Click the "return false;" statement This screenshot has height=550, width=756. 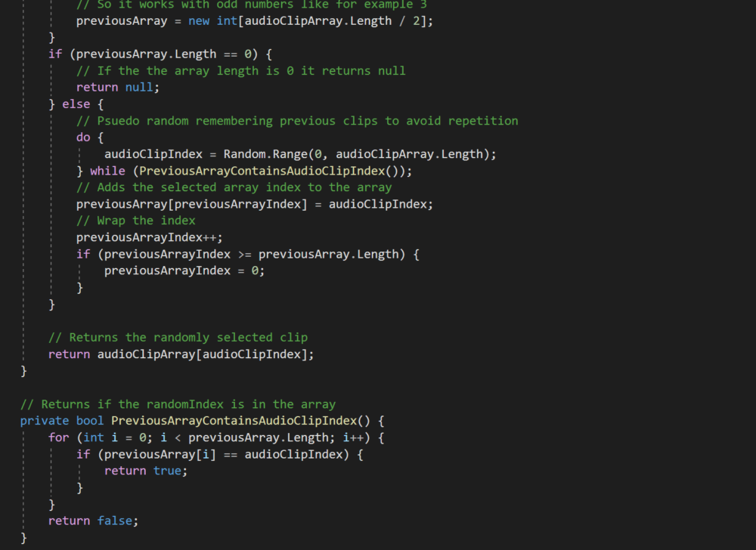[94, 521]
